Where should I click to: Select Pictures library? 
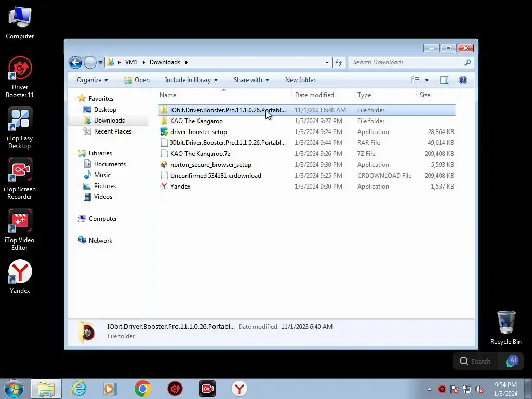[x=104, y=186]
